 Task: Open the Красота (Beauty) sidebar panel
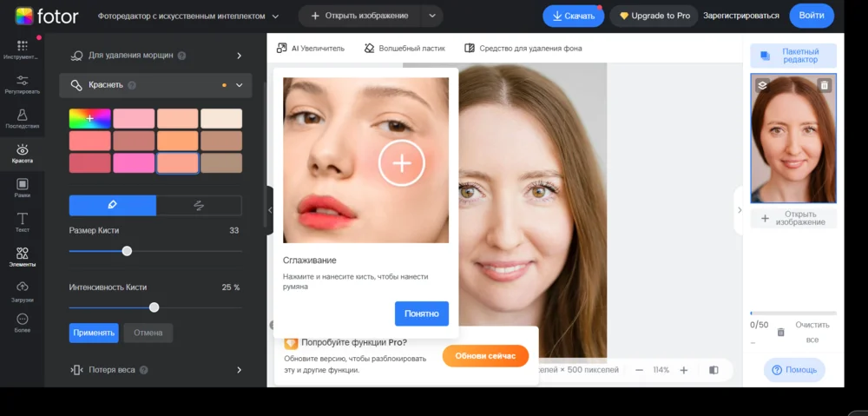pyautogui.click(x=23, y=154)
